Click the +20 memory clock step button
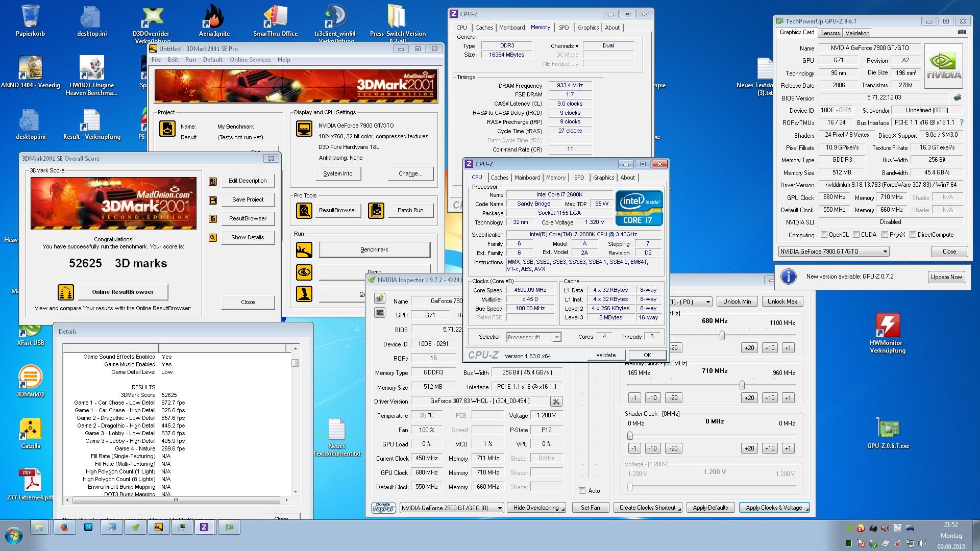The image size is (980, 551). [x=749, y=398]
